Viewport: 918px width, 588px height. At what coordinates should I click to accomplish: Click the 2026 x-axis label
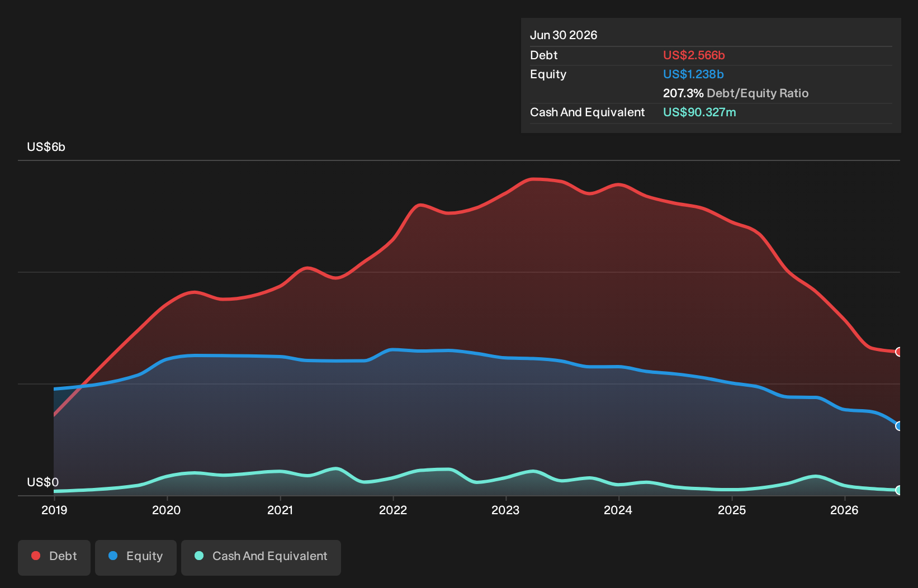point(844,510)
